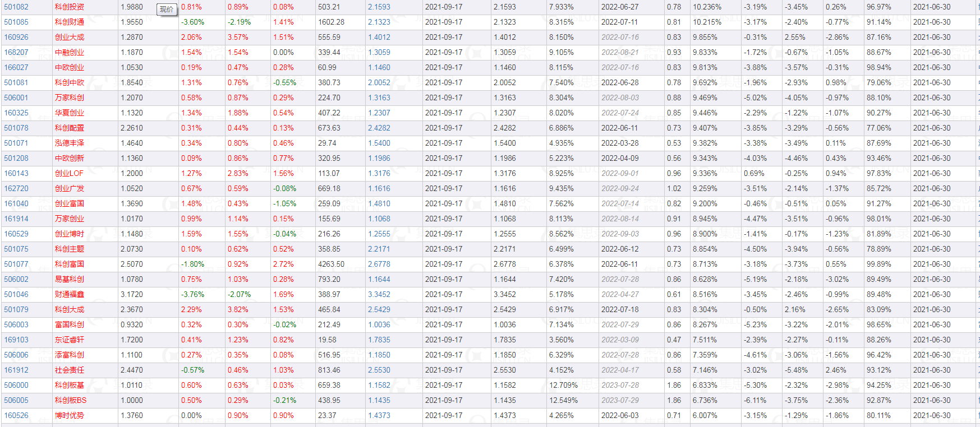The height and width of the screenshot is (427, 980).
Task: Open the 科创板BS fund link
Action: click(71, 400)
